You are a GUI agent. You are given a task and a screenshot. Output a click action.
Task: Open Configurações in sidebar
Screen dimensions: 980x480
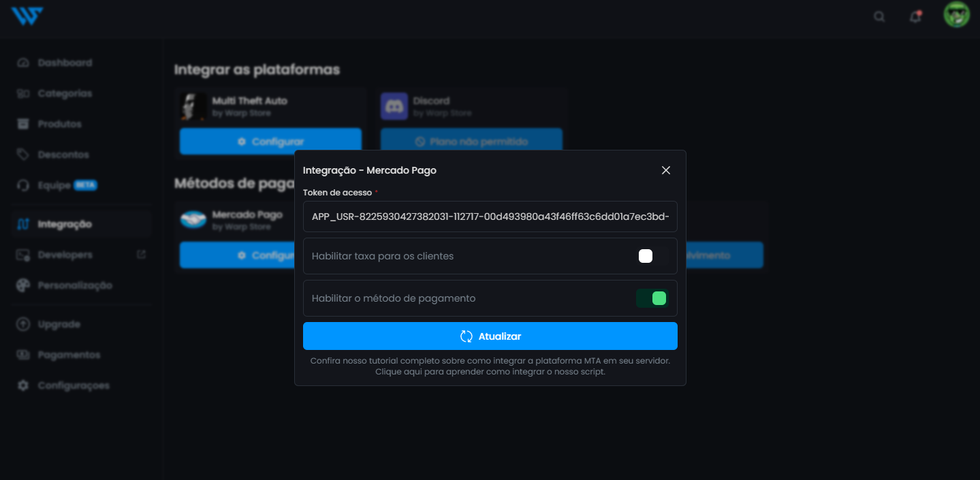(81, 385)
